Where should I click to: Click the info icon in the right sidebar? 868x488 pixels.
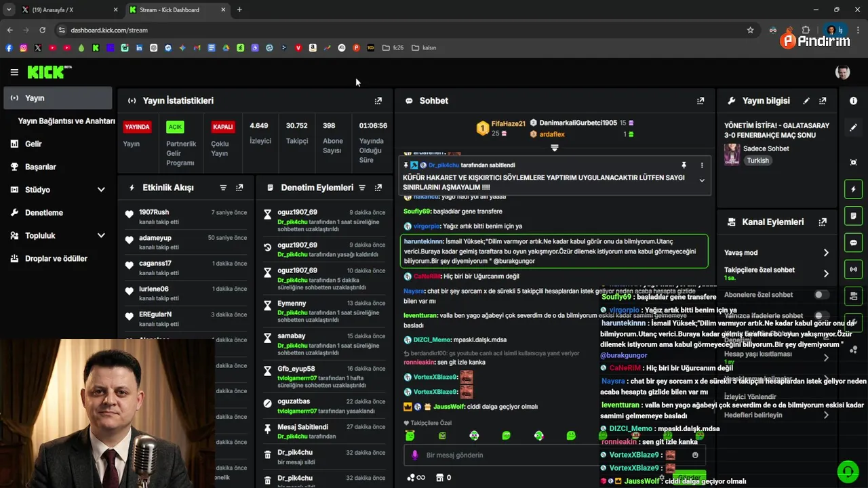point(853,100)
